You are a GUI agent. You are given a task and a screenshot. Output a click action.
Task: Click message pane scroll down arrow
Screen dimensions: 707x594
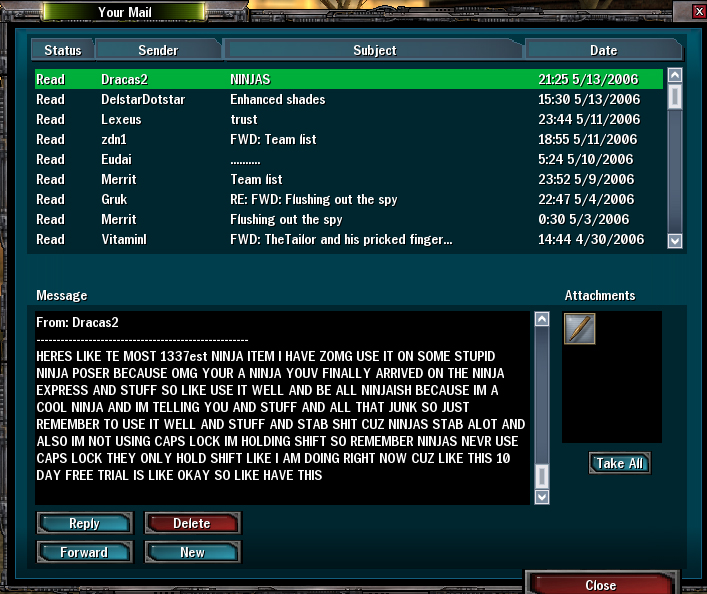tap(542, 497)
